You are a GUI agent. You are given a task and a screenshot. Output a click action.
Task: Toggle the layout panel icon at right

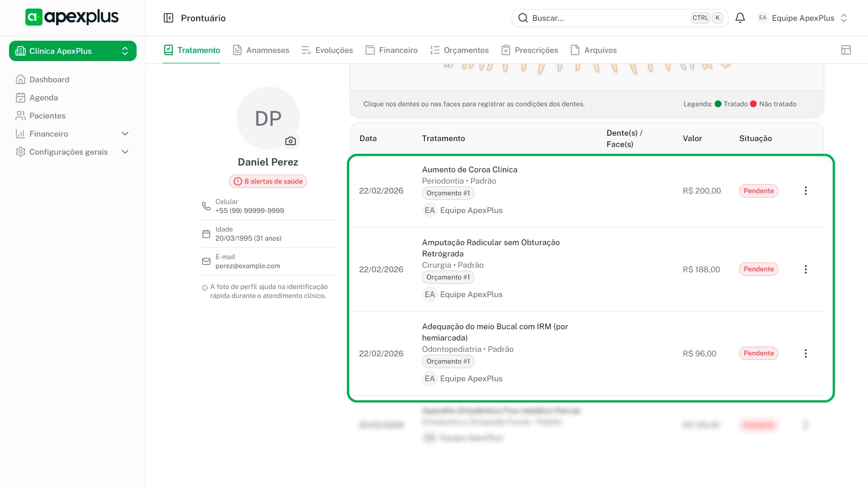846,50
